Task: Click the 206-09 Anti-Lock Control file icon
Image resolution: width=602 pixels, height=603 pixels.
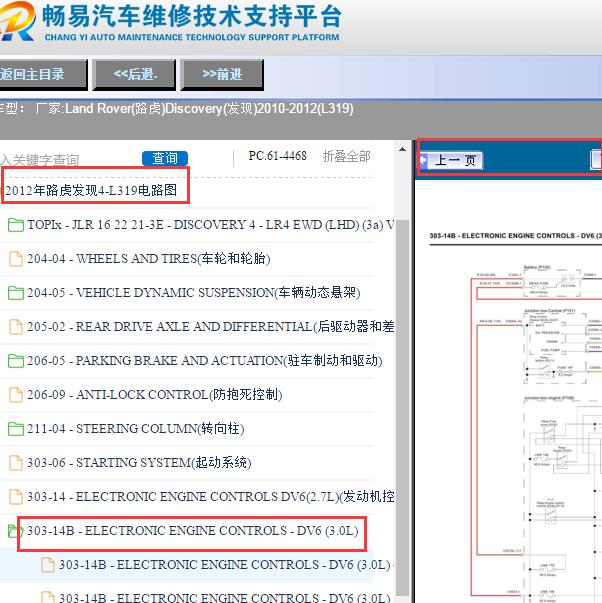Action: coord(15,395)
